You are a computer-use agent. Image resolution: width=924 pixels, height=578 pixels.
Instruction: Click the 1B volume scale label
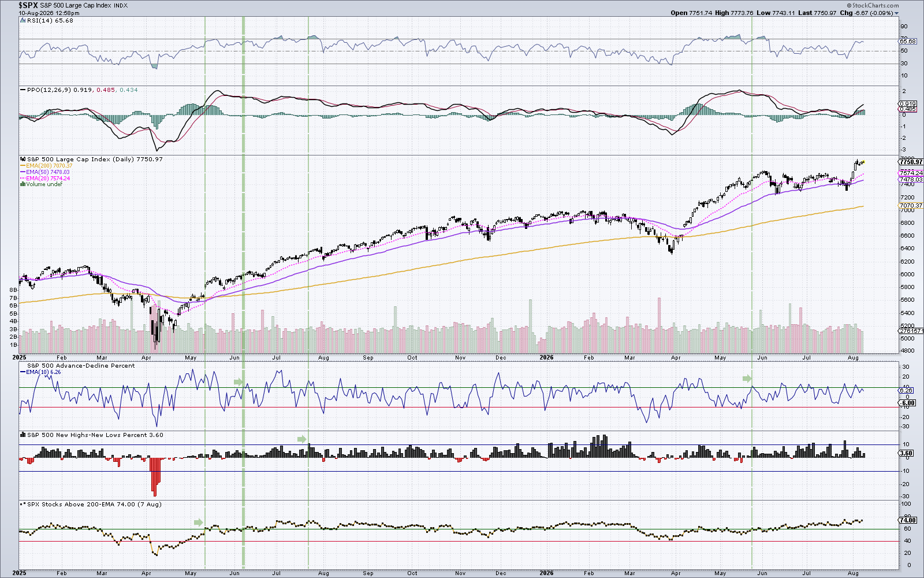(14, 344)
